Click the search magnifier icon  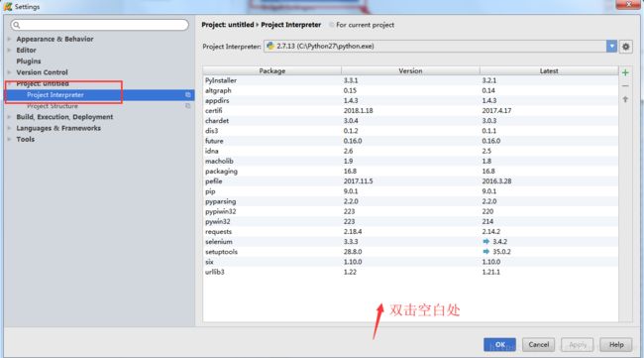tap(17, 25)
